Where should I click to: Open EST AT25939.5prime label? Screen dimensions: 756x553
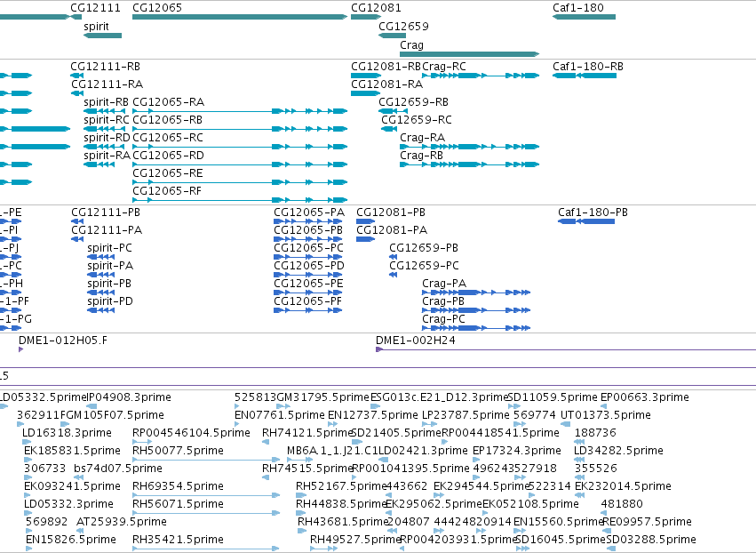coord(122,522)
